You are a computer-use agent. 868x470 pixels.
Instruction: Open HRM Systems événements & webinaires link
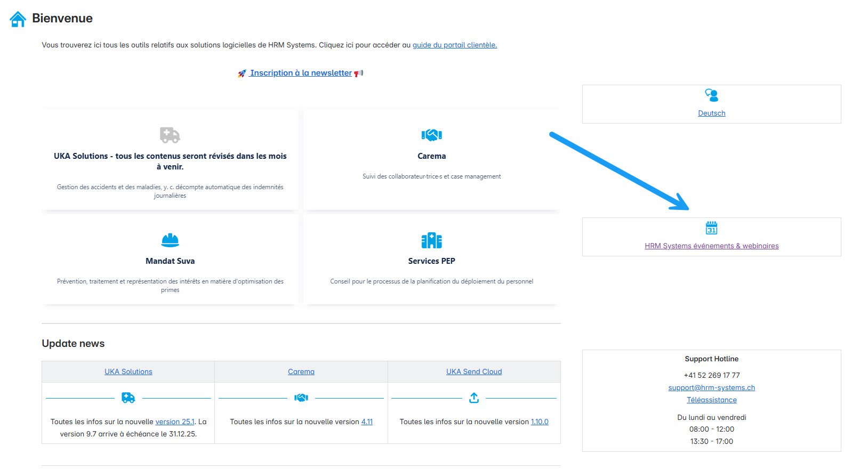[712, 246]
